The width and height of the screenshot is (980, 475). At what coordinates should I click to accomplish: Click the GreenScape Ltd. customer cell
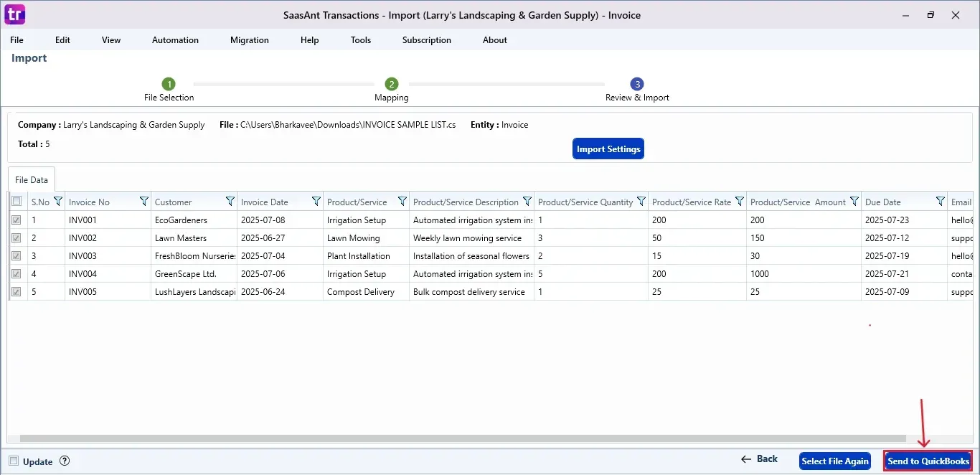coord(194,274)
